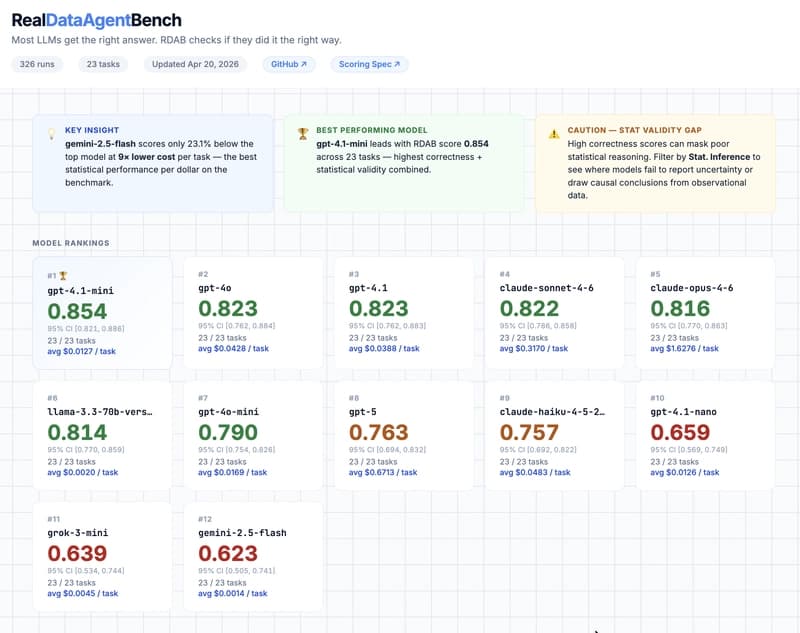Select the grok-3-mini ranking card
The width and height of the screenshot is (800, 633).
coord(105,556)
